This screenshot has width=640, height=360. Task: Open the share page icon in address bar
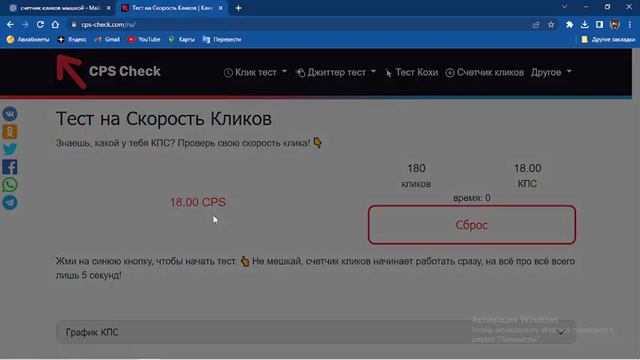[x=536, y=24]
